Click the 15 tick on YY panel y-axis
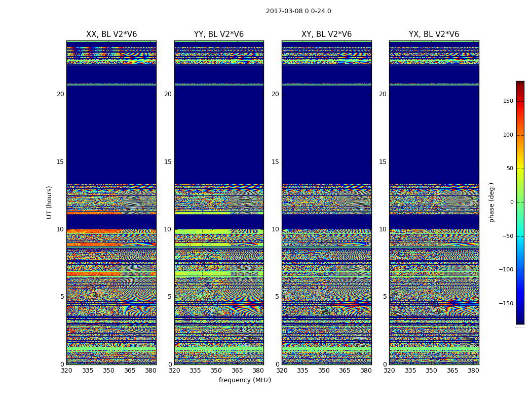 (168, 162)
